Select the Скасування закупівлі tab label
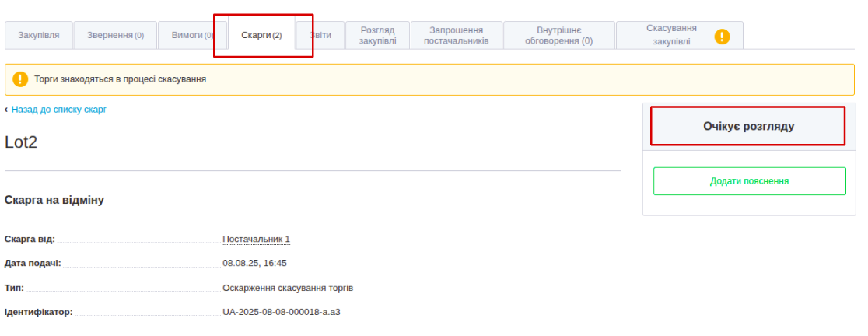 (x=670, y=36)
